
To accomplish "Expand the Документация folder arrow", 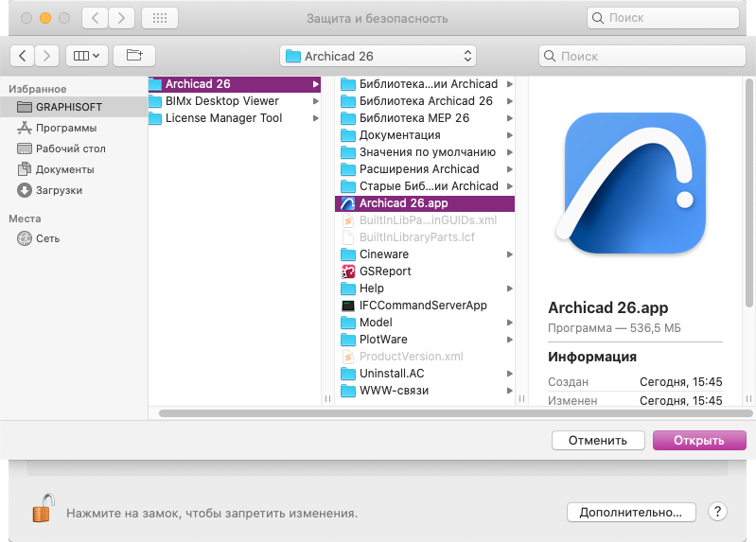I will [x=510, y=135].
